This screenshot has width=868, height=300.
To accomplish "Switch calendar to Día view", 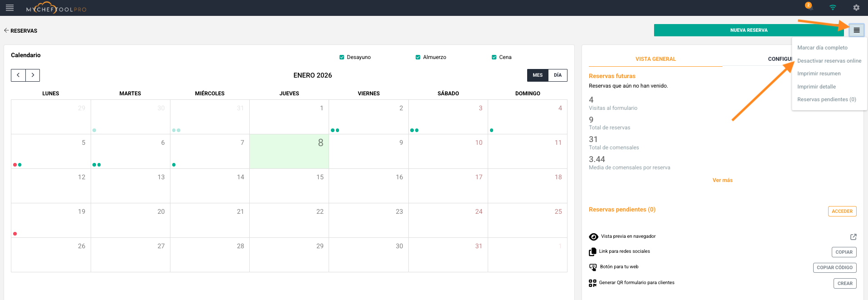I will point(558,75).
